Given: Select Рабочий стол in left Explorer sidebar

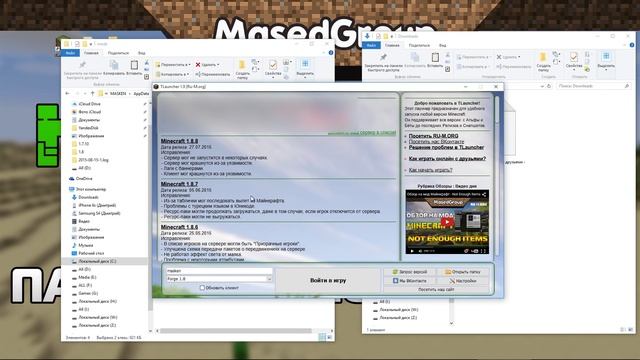Looking at the screenshot, I should [x=91, y=253].
